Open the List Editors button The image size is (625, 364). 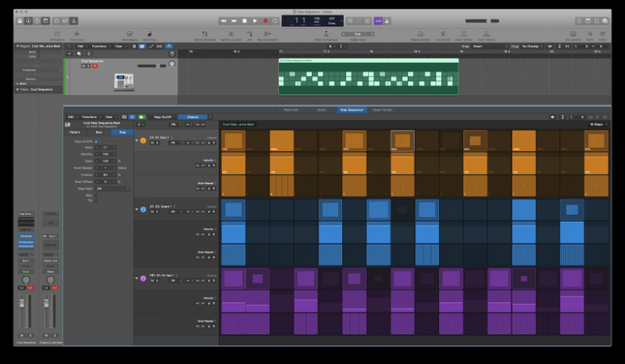[x=579, y=21]
